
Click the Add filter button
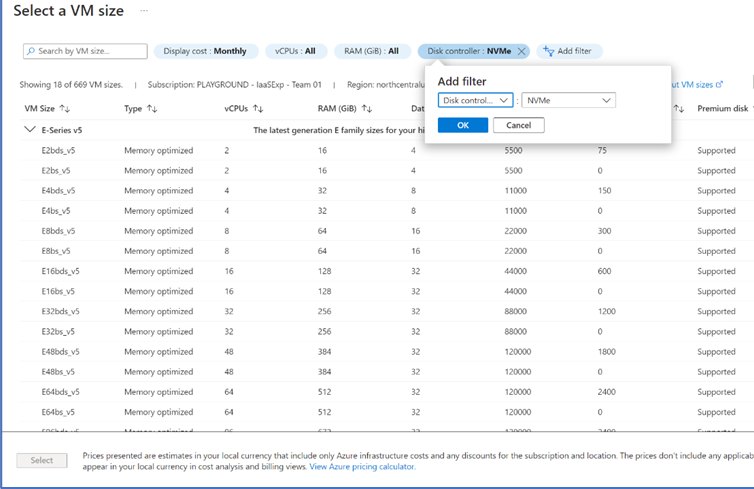569,51
